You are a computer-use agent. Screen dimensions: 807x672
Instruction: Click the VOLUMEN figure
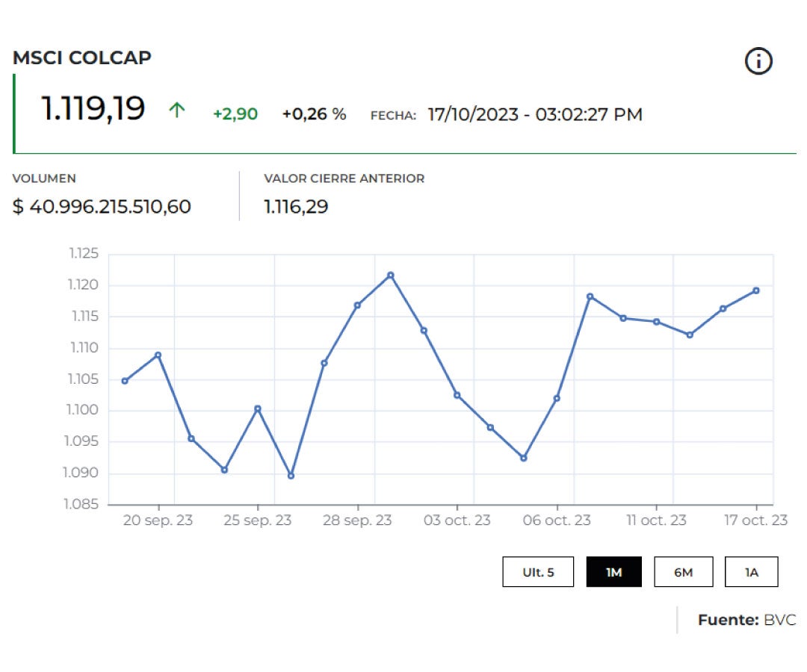click(102, 207)
